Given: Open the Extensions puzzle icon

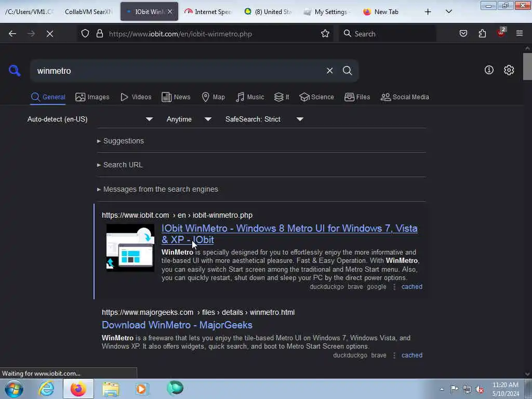Looking at the screenshot, I should point(483,34).
